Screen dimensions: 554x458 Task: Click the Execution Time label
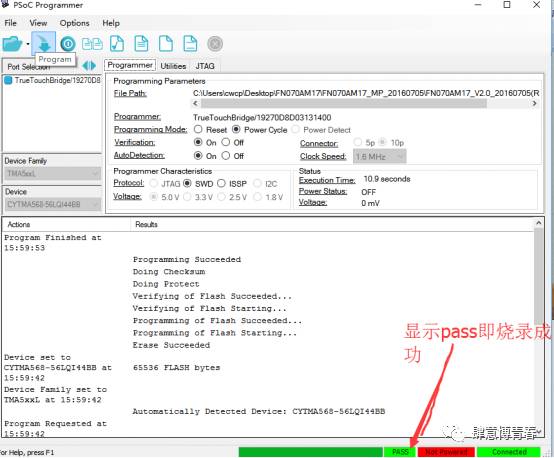(327, 180)
